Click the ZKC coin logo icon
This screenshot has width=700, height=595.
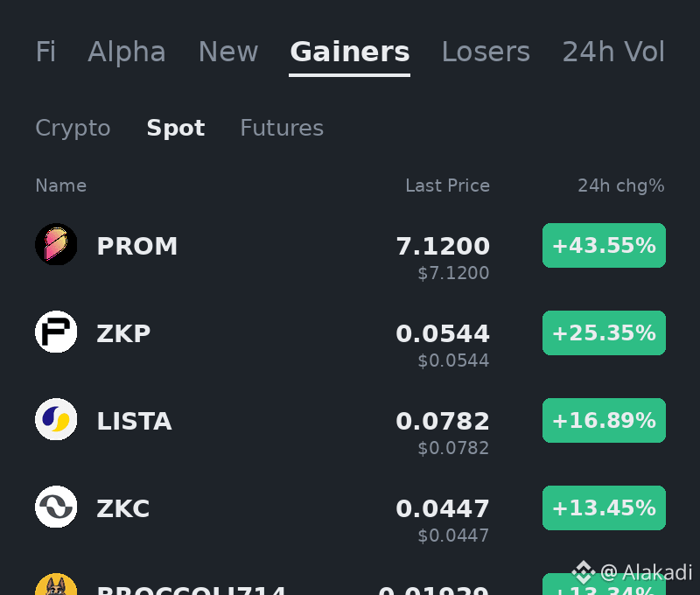click(x=56, y=507)
